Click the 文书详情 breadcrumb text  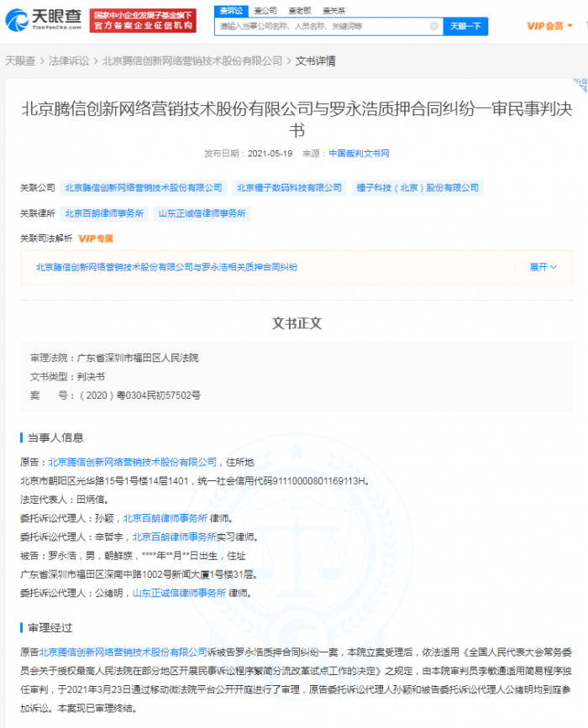(x=315, y=60)
